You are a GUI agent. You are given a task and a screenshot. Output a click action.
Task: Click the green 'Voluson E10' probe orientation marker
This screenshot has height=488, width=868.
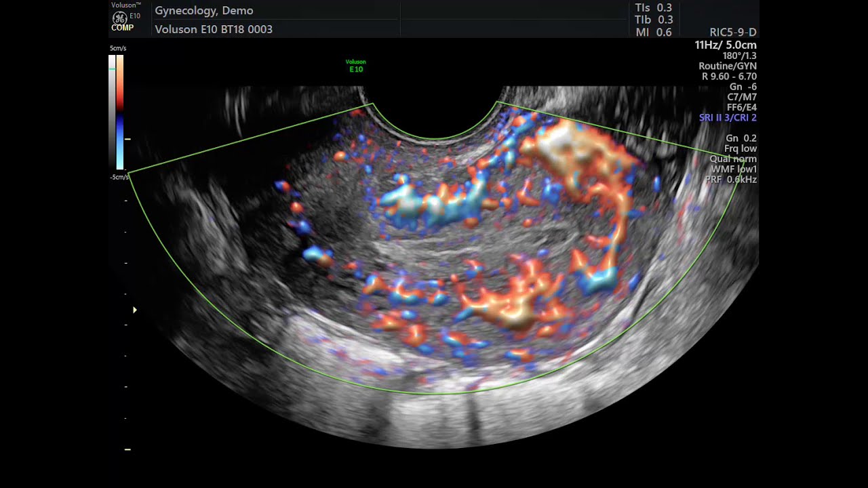click(x=356, y=66)
